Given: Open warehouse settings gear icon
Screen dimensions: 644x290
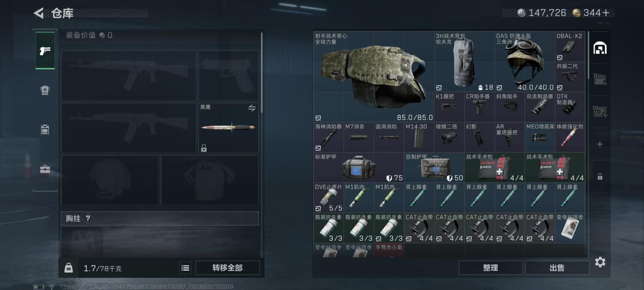Looking at the screenshot, I should click(600, 262).
